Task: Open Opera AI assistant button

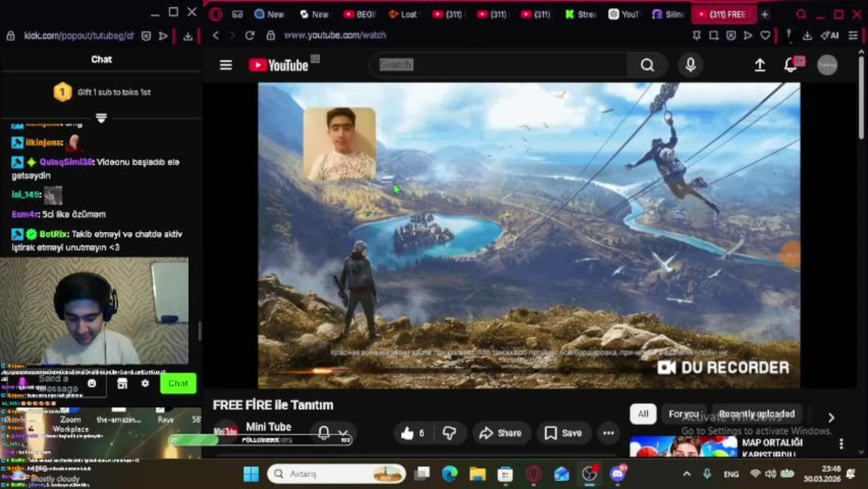Action: 830,35
